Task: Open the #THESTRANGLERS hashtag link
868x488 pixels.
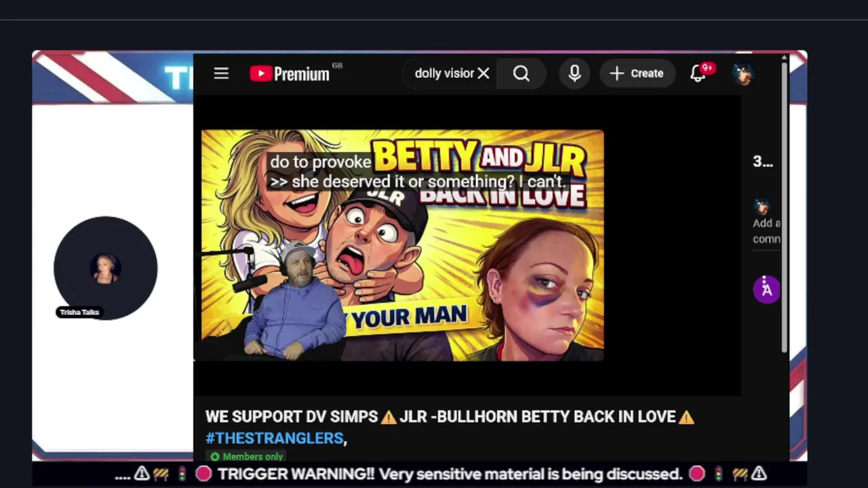Action: pos(274,438)
